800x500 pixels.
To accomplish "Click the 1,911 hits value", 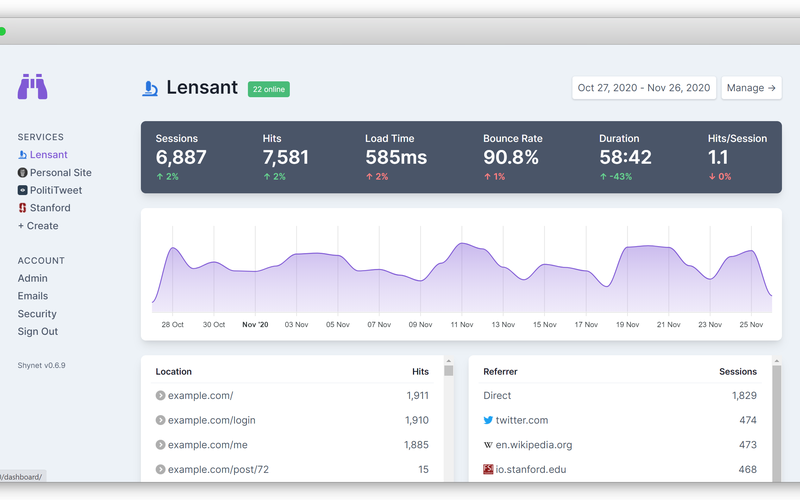I will coord(417,395).
